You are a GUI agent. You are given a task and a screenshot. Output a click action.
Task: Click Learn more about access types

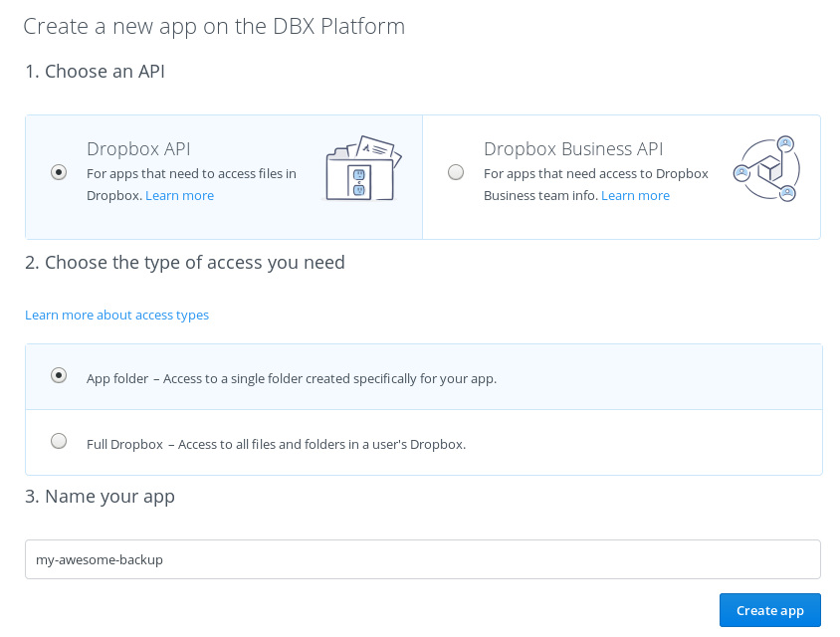tap(116, 315)
